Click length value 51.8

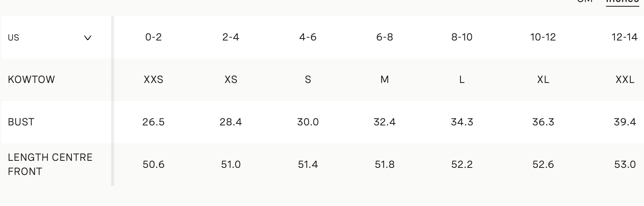385,164
